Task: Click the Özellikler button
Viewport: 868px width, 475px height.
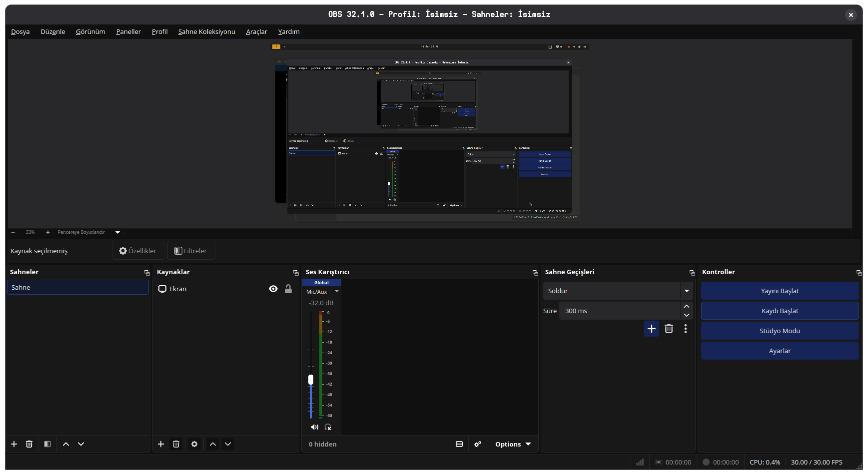Action: 138,251
